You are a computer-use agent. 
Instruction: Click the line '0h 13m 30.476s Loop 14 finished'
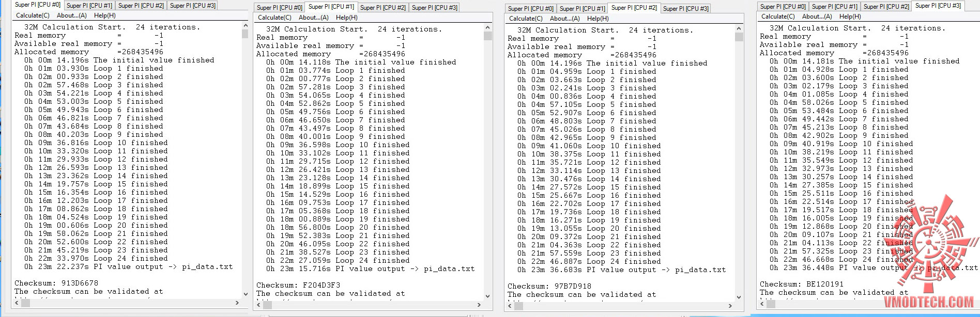pyautogui.click(x=589, y=179)
